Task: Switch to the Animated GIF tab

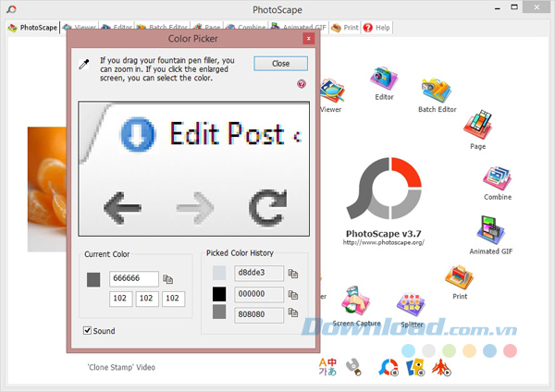Action: [x=299, y=27]
